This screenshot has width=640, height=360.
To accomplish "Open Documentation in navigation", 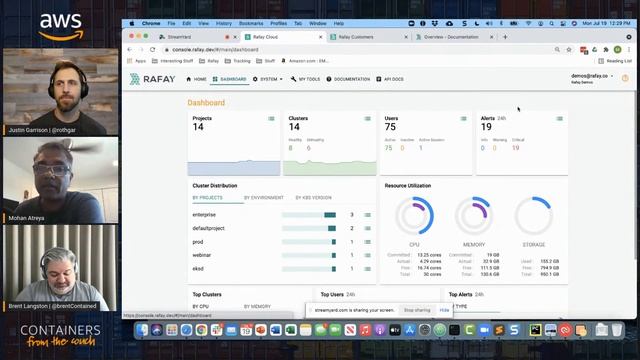I will click(x=348, y=79).
